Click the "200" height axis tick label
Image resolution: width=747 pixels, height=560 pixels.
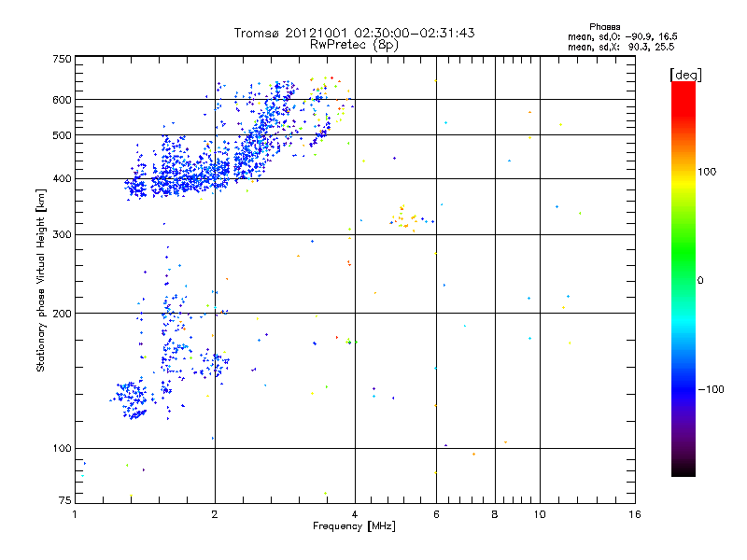(x=62, y=314)
